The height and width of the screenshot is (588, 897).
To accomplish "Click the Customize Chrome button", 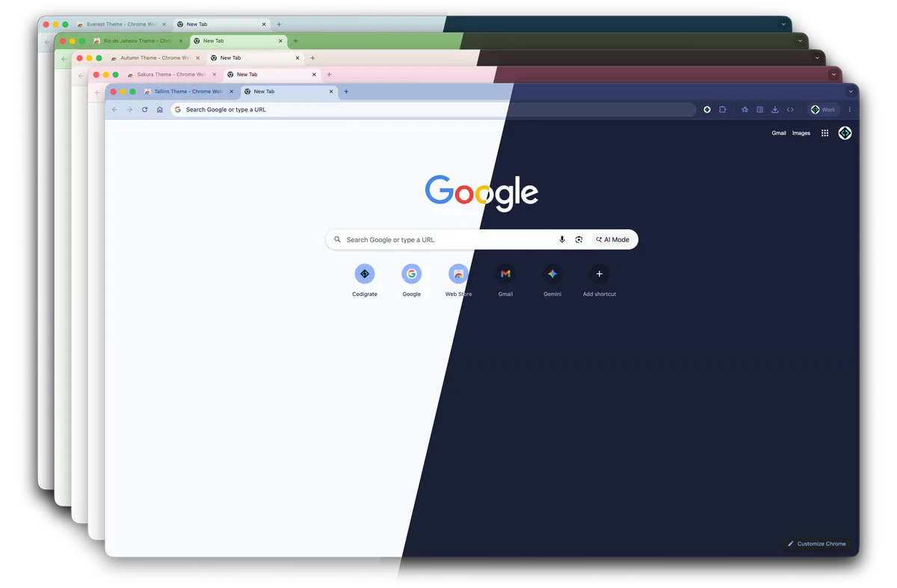I will pos(817,544).
